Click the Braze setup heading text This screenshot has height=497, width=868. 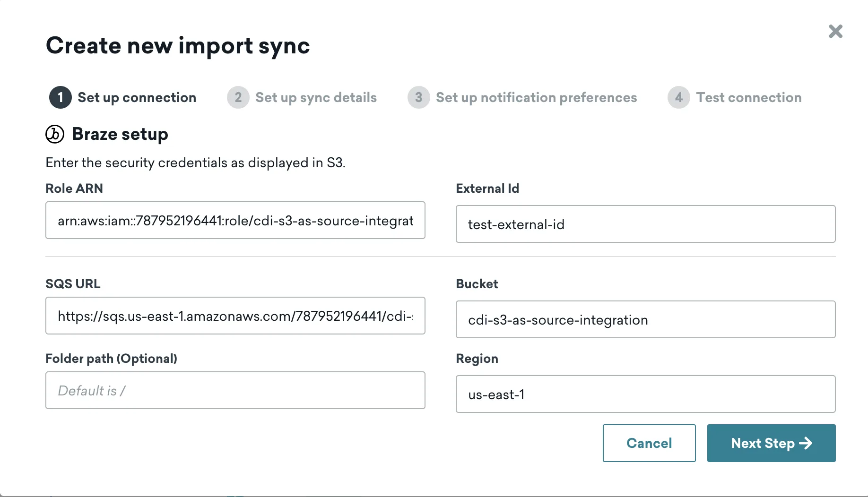120,134
